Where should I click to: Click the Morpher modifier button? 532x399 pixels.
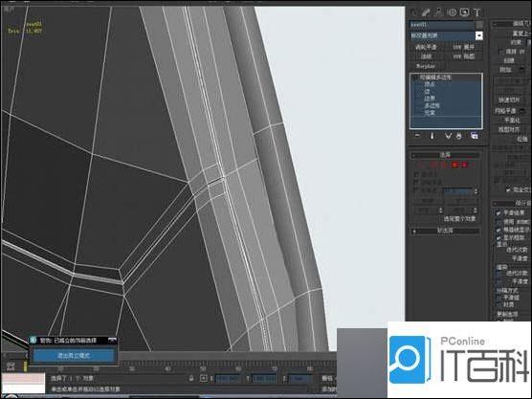click(x=426, y=66)
